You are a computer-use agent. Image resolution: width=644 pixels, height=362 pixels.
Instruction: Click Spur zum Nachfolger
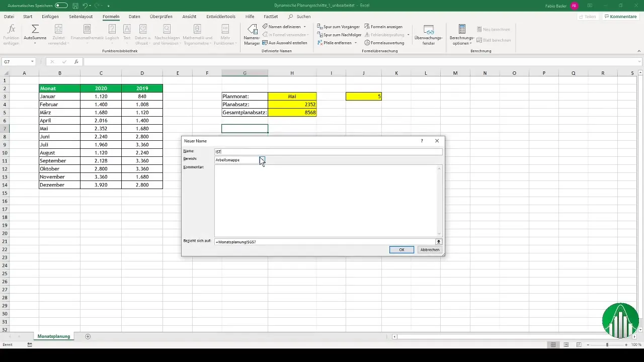pos(340,35)
